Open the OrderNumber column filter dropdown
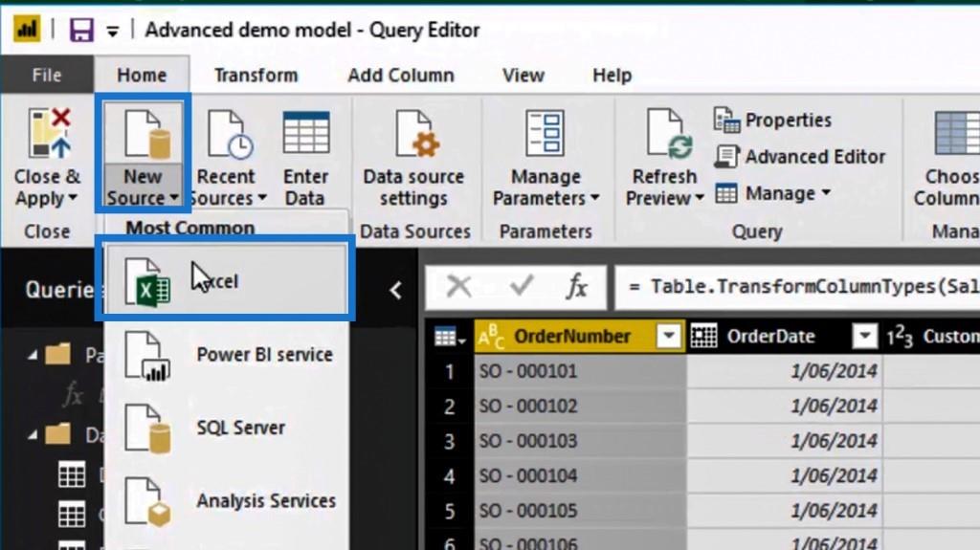This screenshot has height=550, width=980. (668, 337)
